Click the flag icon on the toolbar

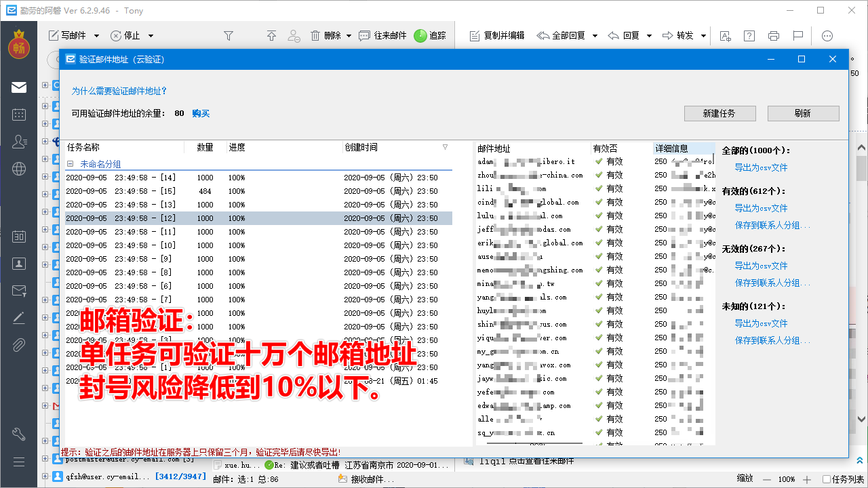(x=797, y=36)
